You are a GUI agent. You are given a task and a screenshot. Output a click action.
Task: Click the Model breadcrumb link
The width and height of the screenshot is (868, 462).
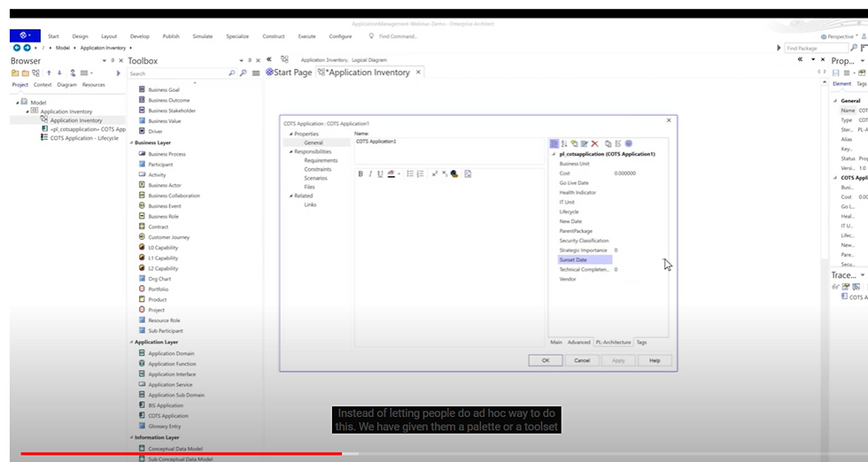(63, 48)
